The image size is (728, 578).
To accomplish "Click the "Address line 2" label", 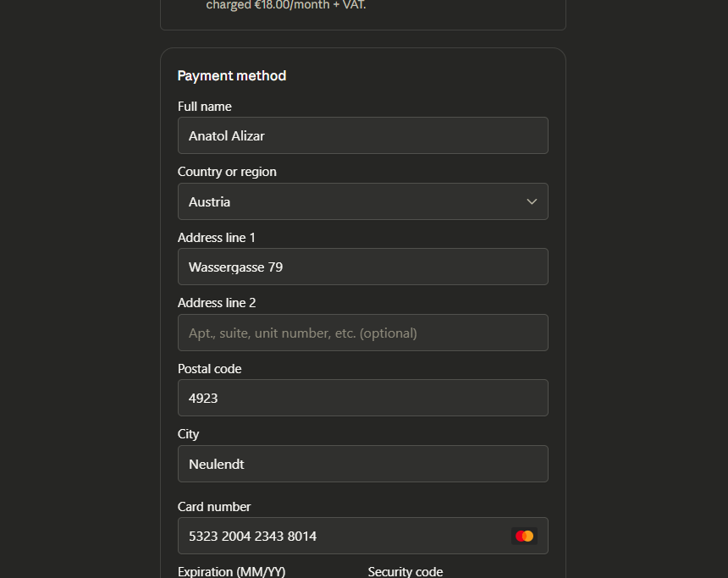I will click(217, 303).
